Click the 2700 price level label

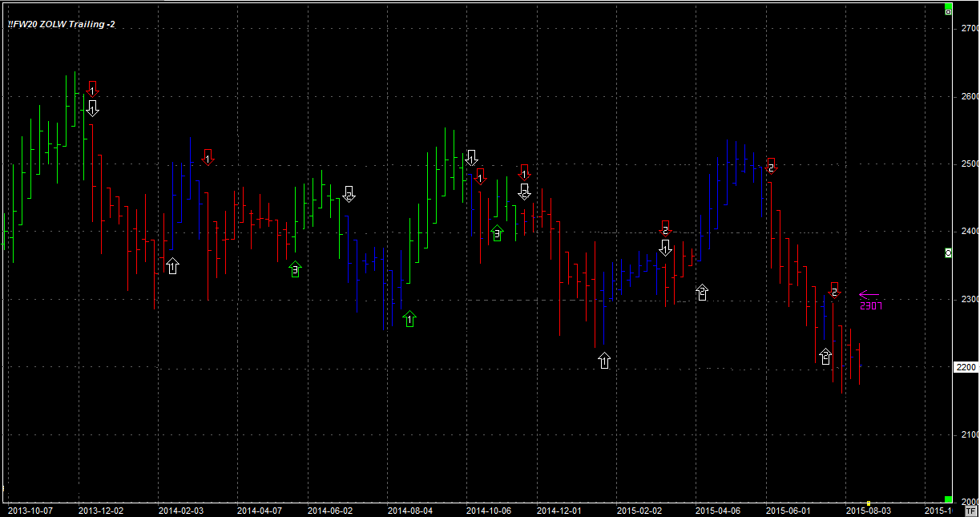point(969,28)
